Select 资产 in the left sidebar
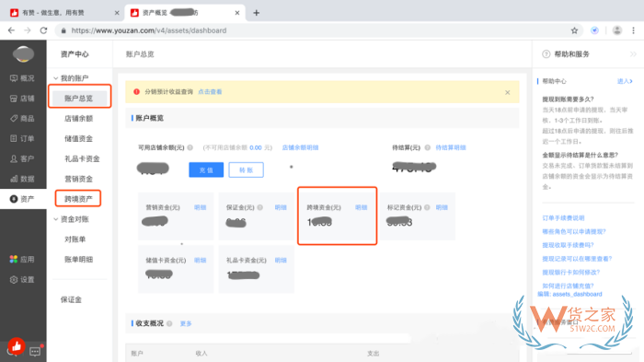 point(23,199)
